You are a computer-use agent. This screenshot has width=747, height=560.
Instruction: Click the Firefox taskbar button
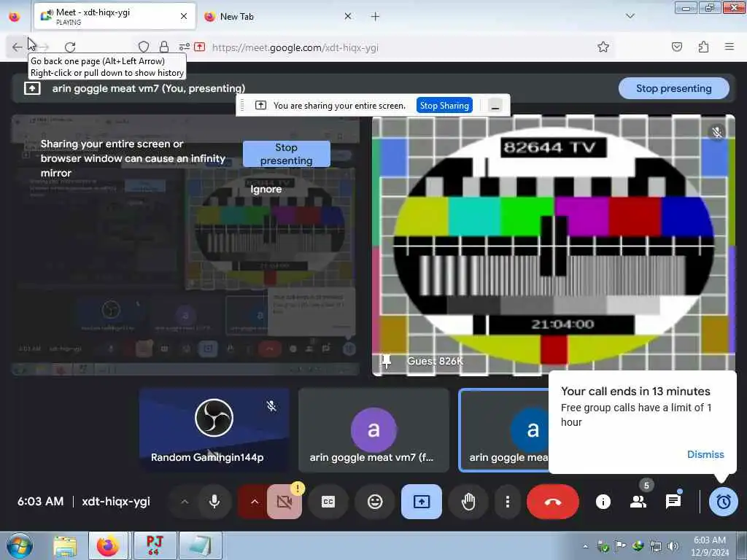coord(109,545)
